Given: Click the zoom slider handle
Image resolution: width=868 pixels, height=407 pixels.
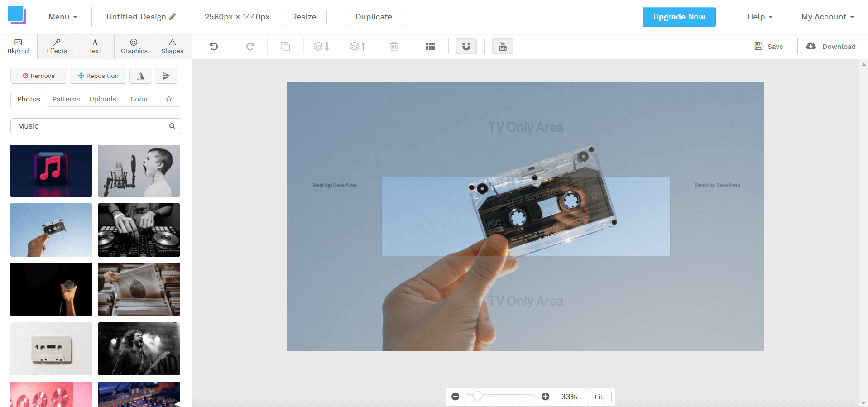Looking at the screenshot, I should 477,396.
